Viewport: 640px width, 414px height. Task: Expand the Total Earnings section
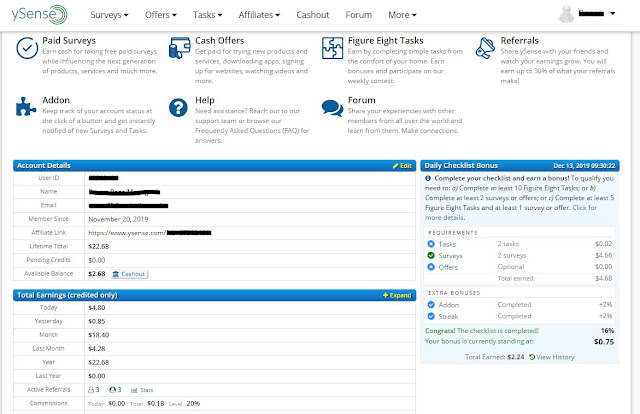pos(396,296)
